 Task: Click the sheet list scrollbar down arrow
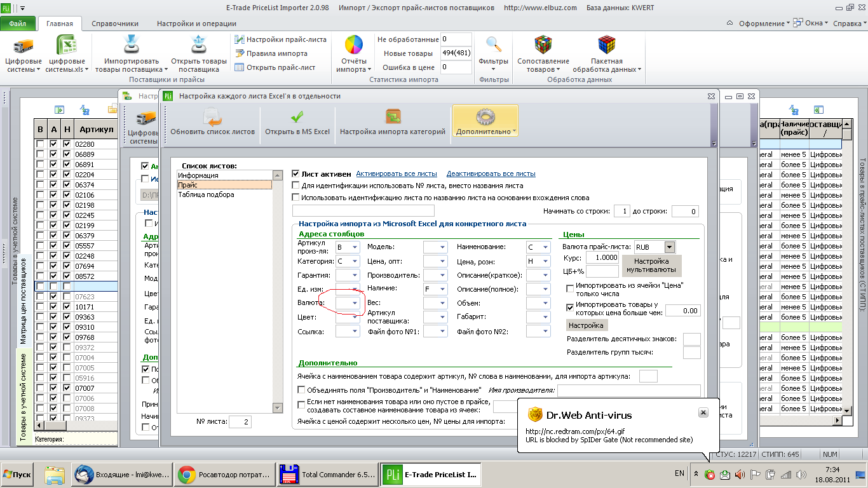pyautogui.click(x=276, y=408)
